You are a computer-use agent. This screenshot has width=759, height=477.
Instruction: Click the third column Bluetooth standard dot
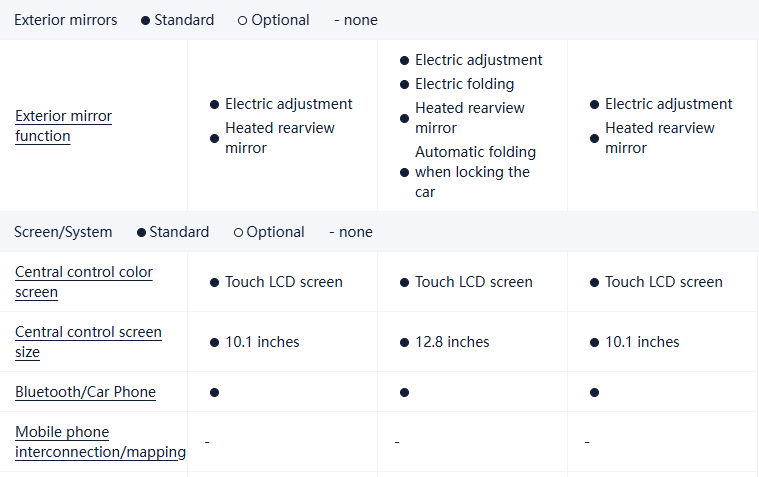(x=594, y=392)
